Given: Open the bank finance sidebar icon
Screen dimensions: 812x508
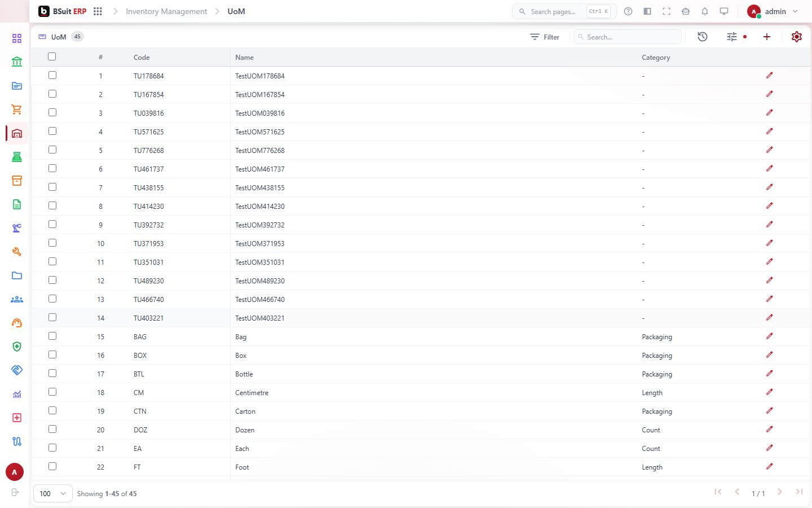Looking at the screenshot, I should click(17, 62).
